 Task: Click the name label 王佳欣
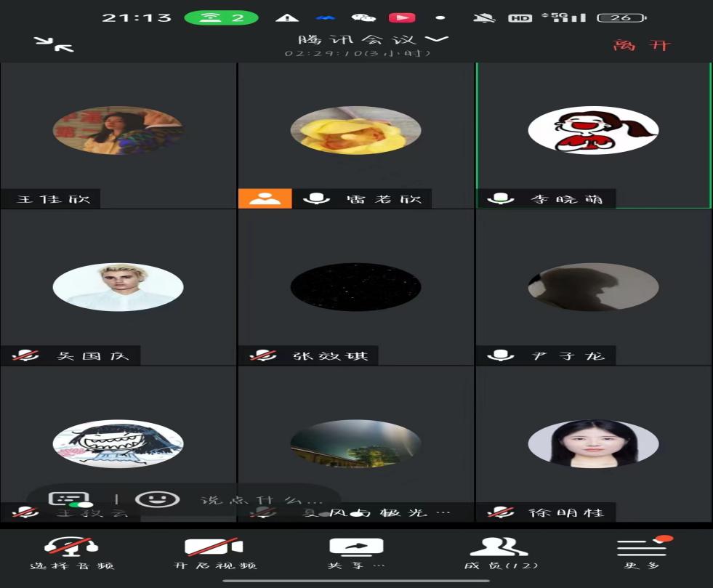pyautogui.click(x=53, y=199)
